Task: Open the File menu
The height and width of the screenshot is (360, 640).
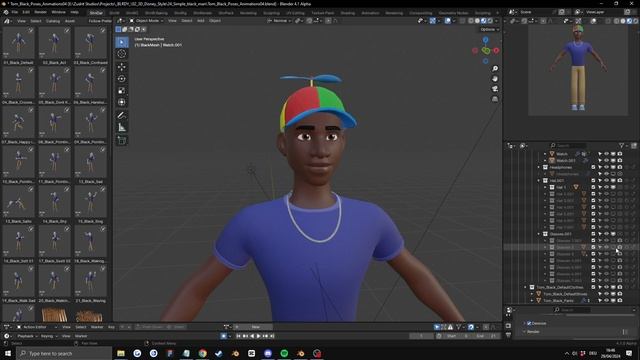Action: pos(15,12)
